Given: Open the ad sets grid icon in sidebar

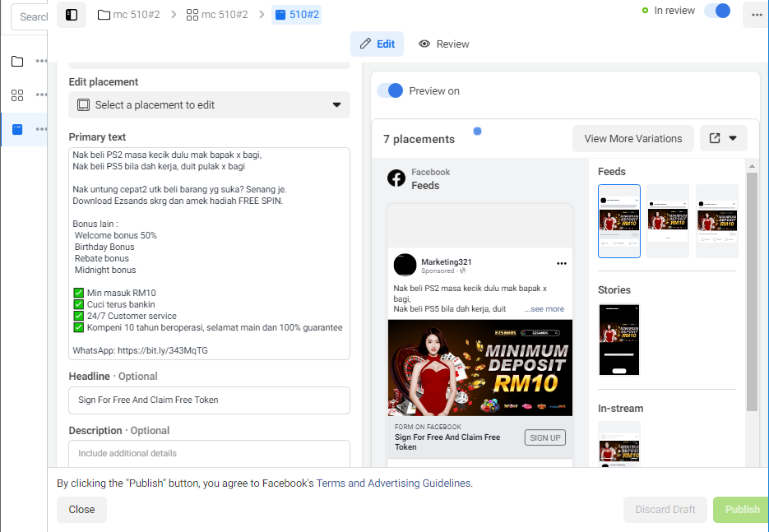Looking at the screenshot, I should [17, 95].
